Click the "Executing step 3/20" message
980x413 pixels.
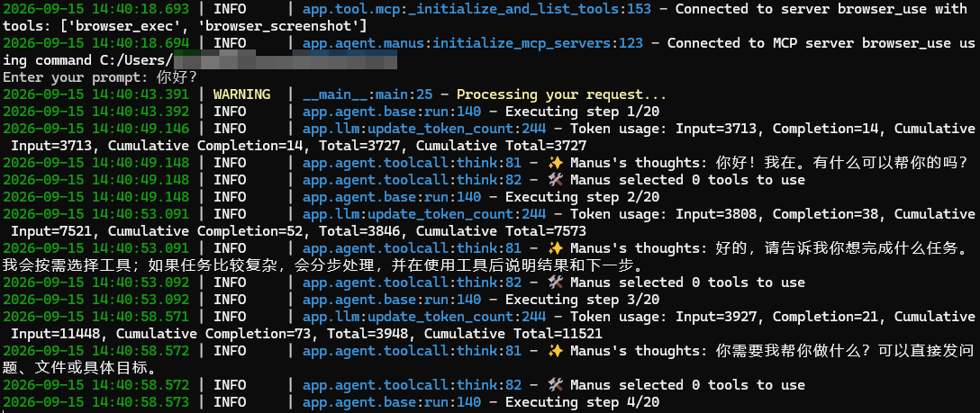[x=583, y=300]
